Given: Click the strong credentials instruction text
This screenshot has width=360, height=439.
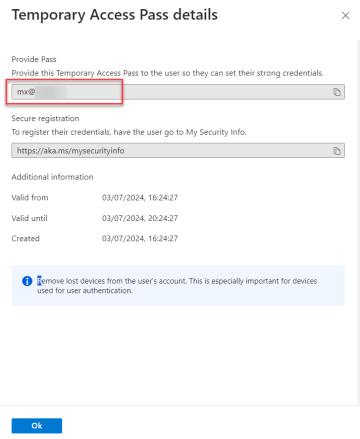Looking at the screenshot, I should (x=168, y=73).
